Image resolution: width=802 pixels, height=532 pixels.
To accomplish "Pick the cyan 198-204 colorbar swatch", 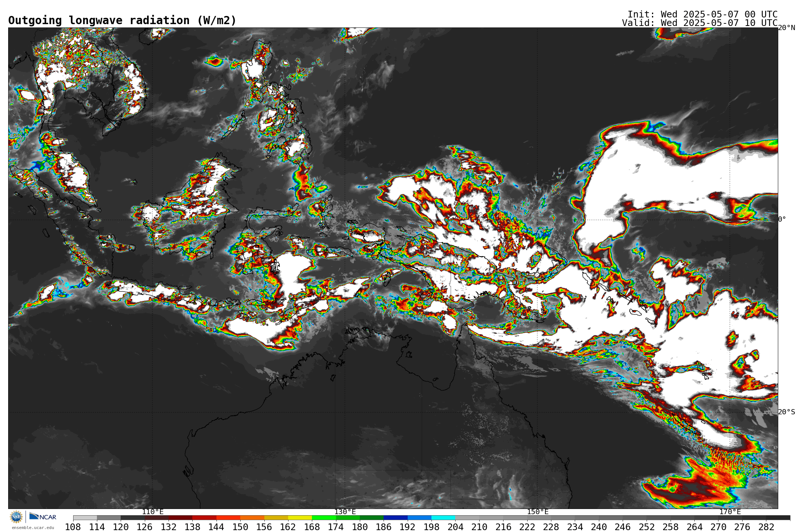I will coord(443,518).
